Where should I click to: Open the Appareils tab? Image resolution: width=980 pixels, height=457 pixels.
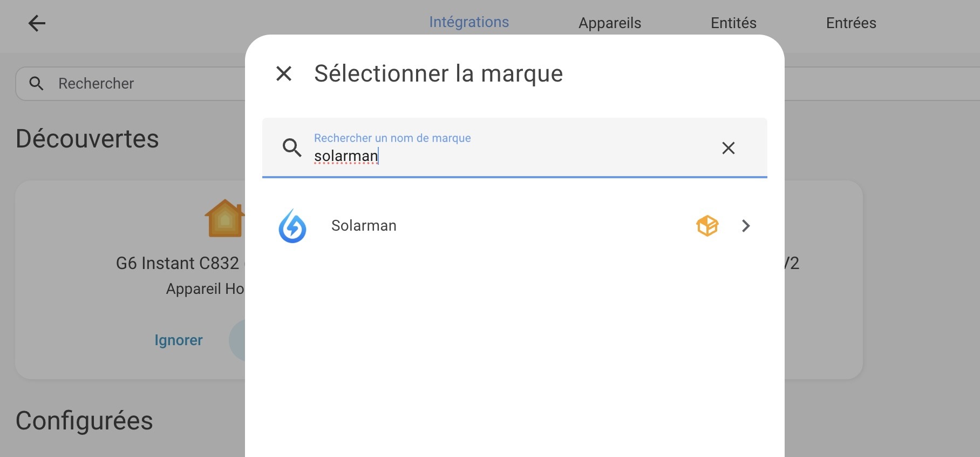[x=609, y=23]
